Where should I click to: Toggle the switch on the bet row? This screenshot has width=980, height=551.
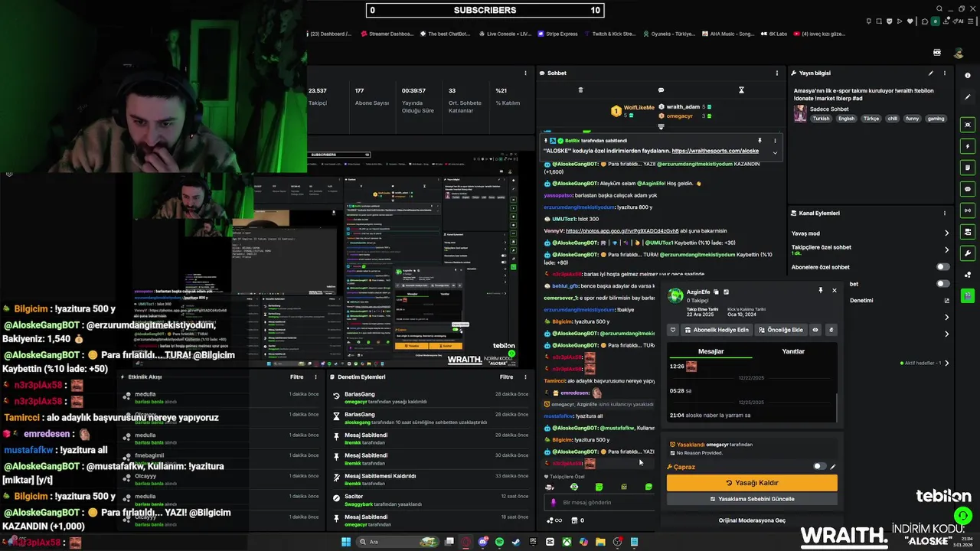942,284
